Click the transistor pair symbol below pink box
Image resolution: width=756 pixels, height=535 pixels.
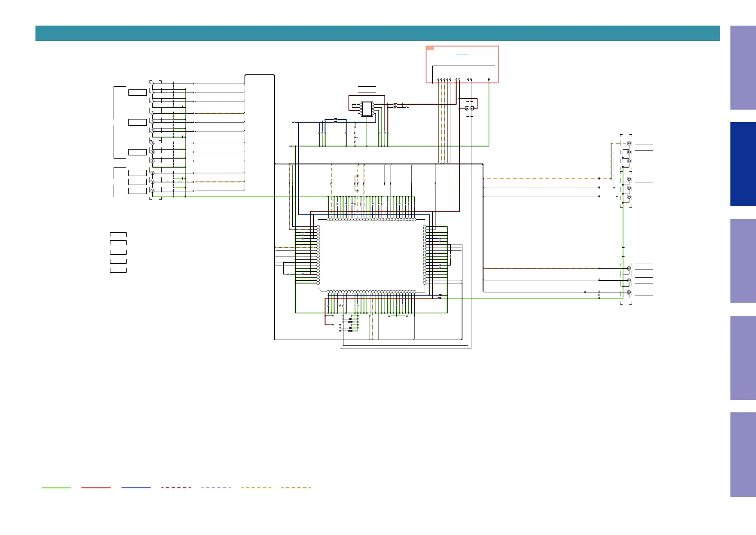point(469,108)
